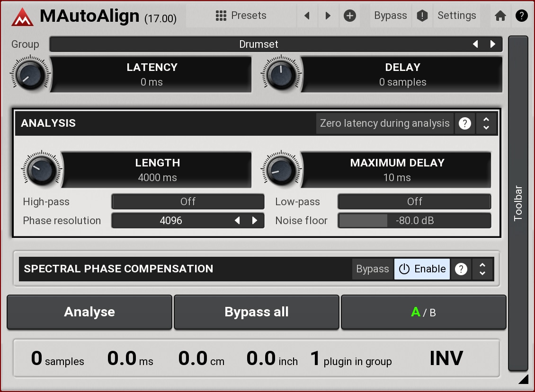Open the Settings menu
Screen dimensions: 535x392
pos(456,16)
